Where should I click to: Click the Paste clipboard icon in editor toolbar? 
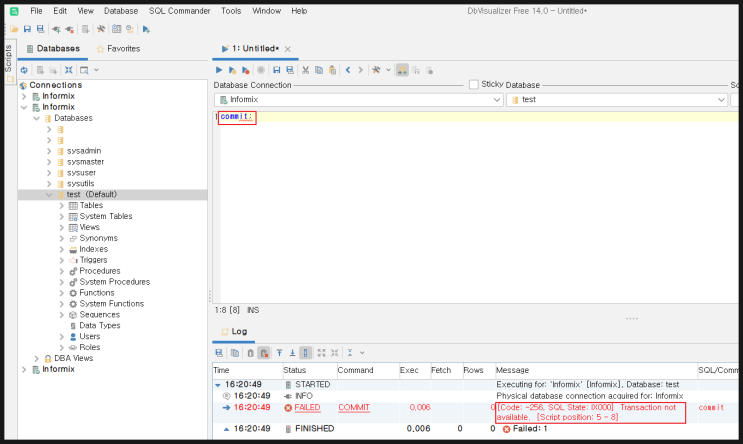pyautogui.click(x=333, y=70)
